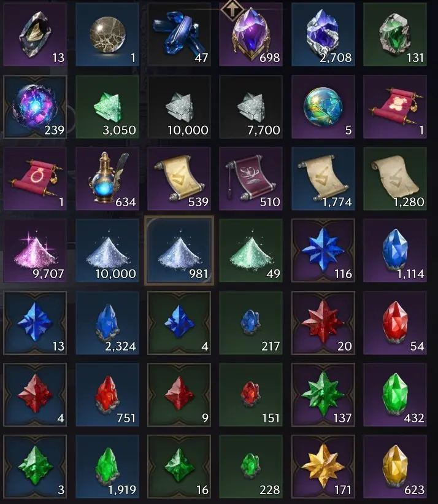Pick the blue gem cluster stack of 2,324

pyautogui.click(x=107, y=323)
